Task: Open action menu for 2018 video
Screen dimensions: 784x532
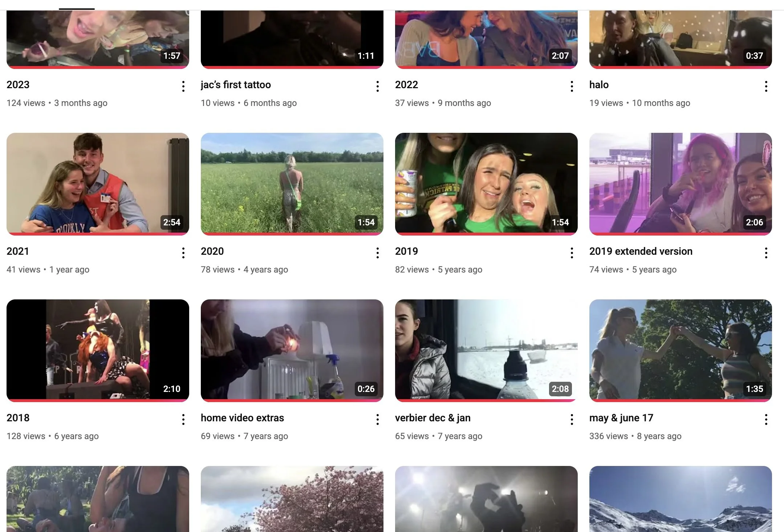Action: tap(183, 420)
